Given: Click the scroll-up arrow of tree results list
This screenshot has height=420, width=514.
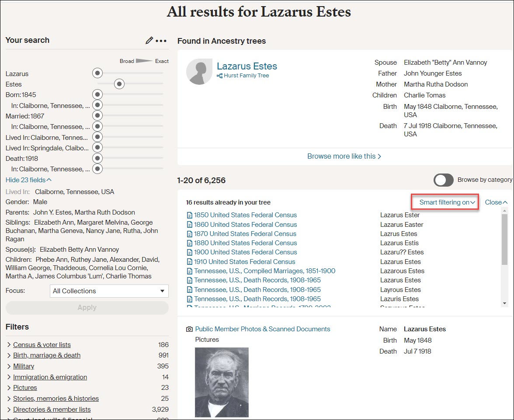Looking at the screenshot, I should click(504, 211).
